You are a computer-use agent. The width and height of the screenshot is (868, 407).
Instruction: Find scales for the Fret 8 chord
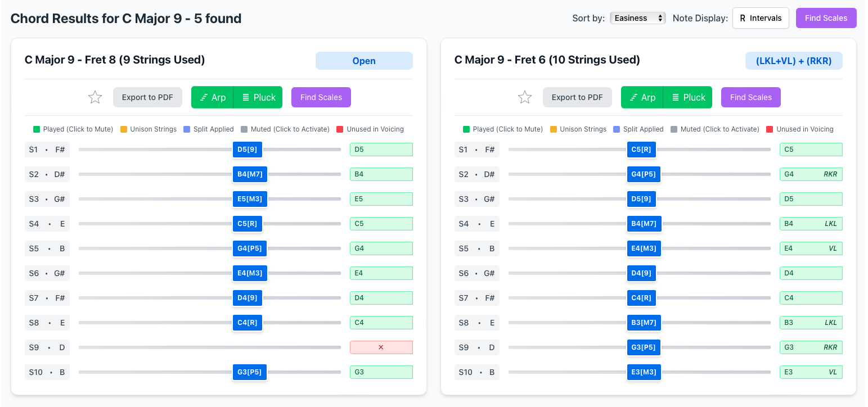coord(321,97)
